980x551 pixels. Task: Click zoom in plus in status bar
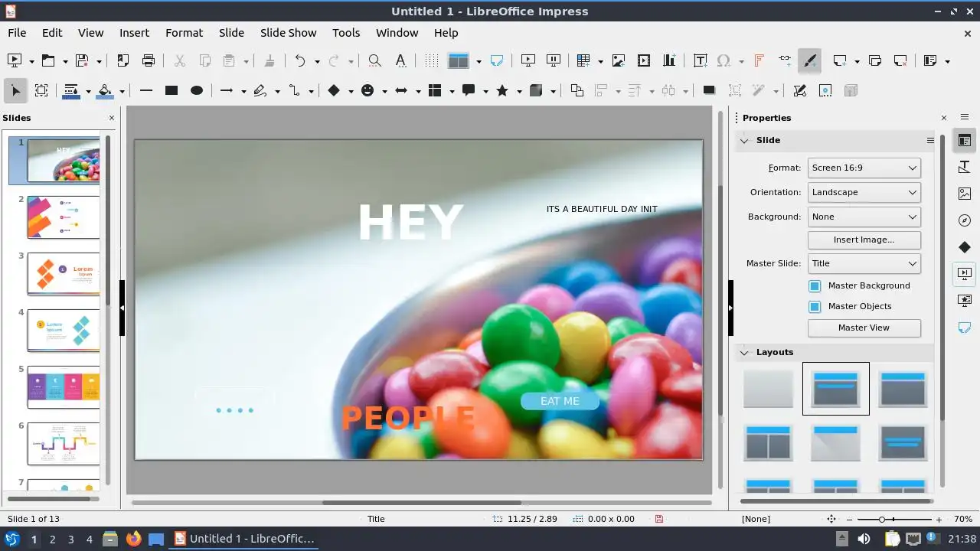pyautogui.click(x=939, y=519)
